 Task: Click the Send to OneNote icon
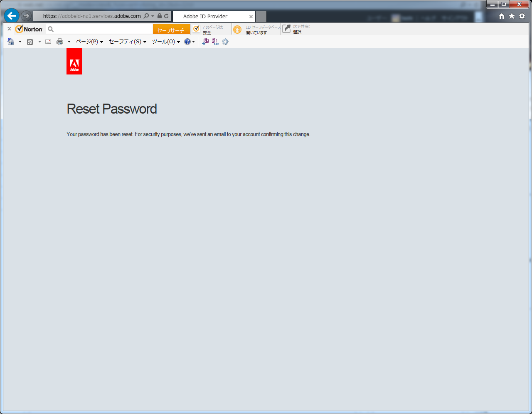(x=205, y=42)
